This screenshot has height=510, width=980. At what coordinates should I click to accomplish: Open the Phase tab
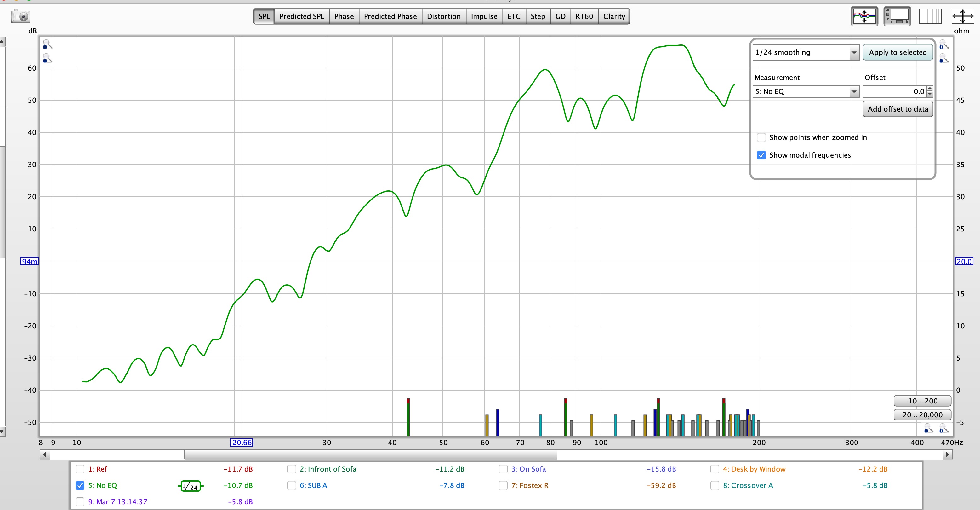[344, 16]
